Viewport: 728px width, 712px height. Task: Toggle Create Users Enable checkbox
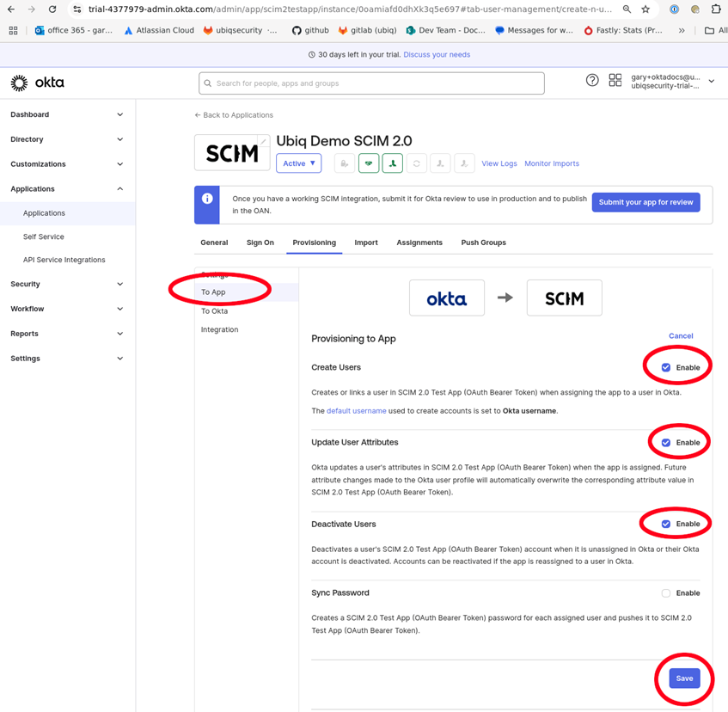(666, 367)
